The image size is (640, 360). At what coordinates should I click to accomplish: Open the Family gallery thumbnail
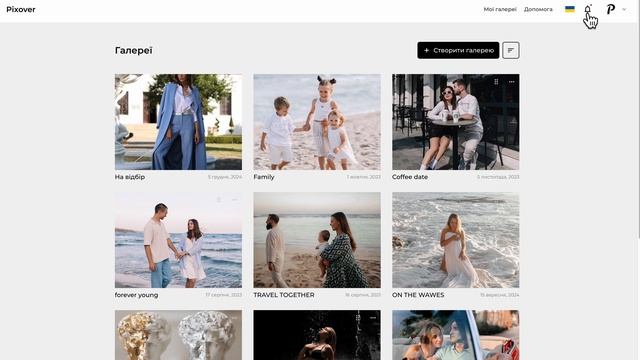pos(317,122)
